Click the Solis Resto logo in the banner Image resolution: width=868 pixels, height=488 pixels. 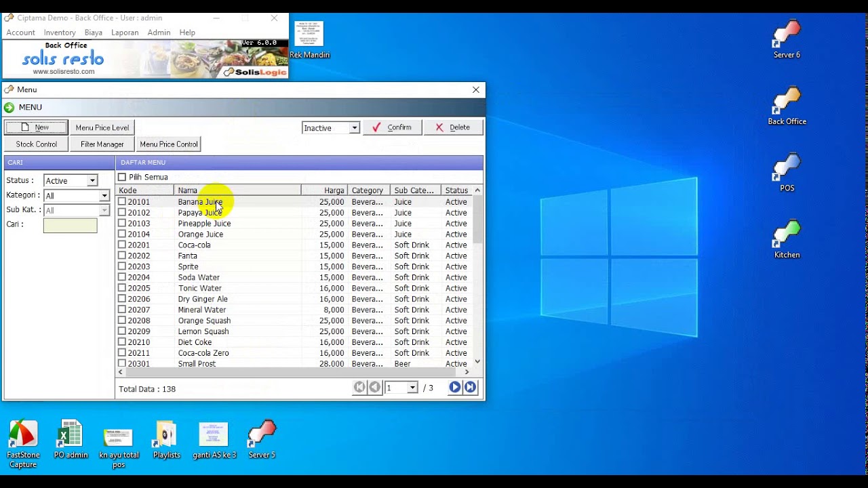coord(62,58)
